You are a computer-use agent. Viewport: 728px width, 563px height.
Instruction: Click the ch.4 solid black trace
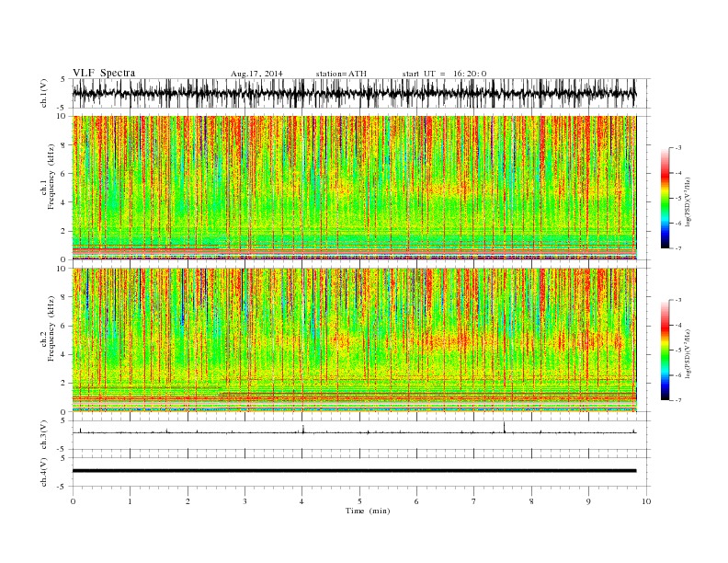coord(354,471)
